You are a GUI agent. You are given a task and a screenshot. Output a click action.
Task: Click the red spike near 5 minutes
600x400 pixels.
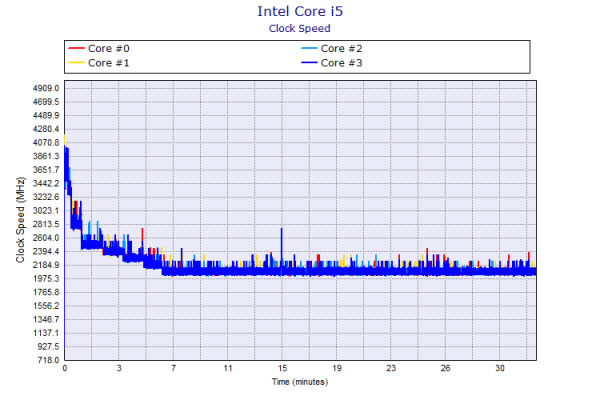pos(142,237)
